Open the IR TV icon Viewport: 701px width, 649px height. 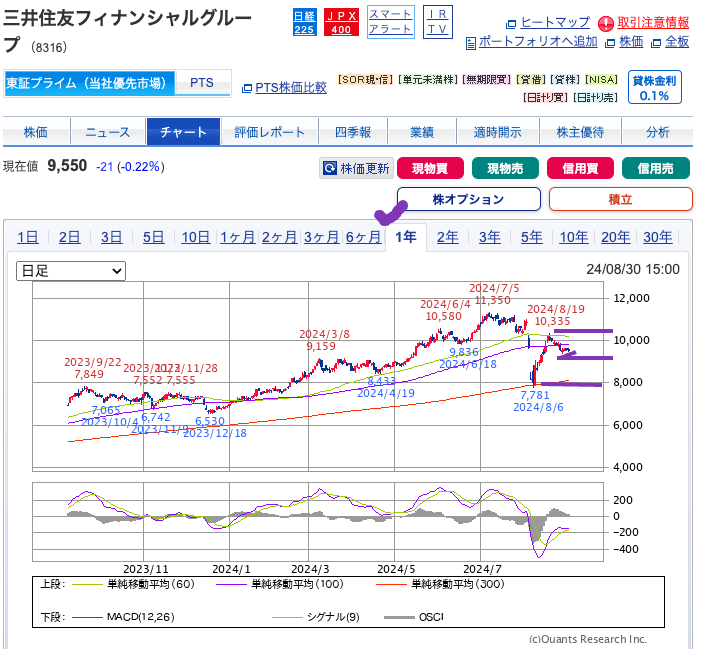pos(438,22)
